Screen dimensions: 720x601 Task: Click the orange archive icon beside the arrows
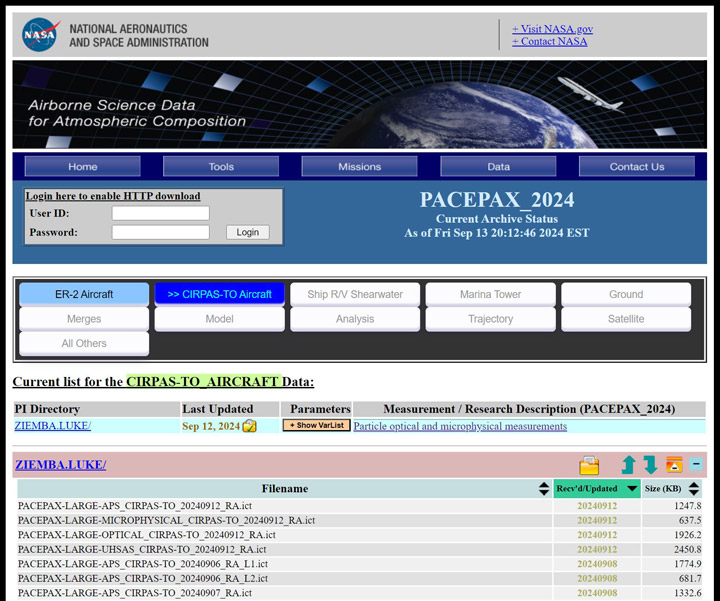pyautogui.click(x=674, y=465)
